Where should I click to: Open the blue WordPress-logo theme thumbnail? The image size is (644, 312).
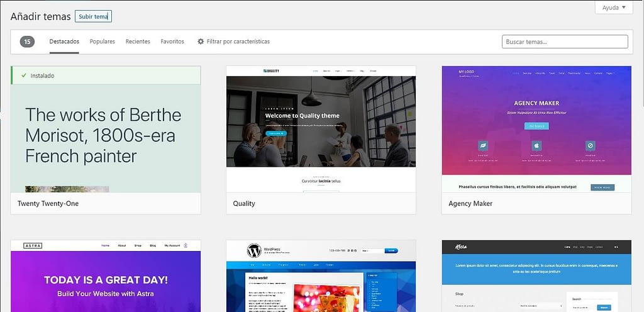(x=321, y=276)
